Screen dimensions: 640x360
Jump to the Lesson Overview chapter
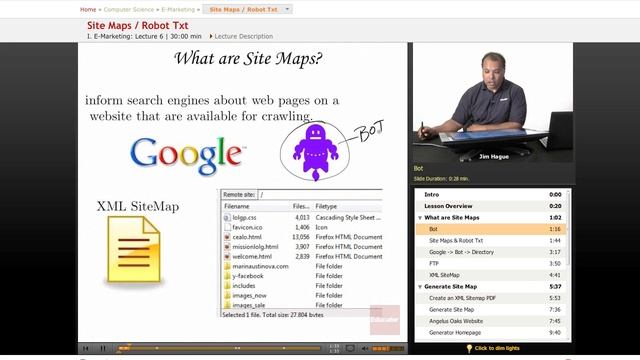pyautogui.click(x=491, y=206)
